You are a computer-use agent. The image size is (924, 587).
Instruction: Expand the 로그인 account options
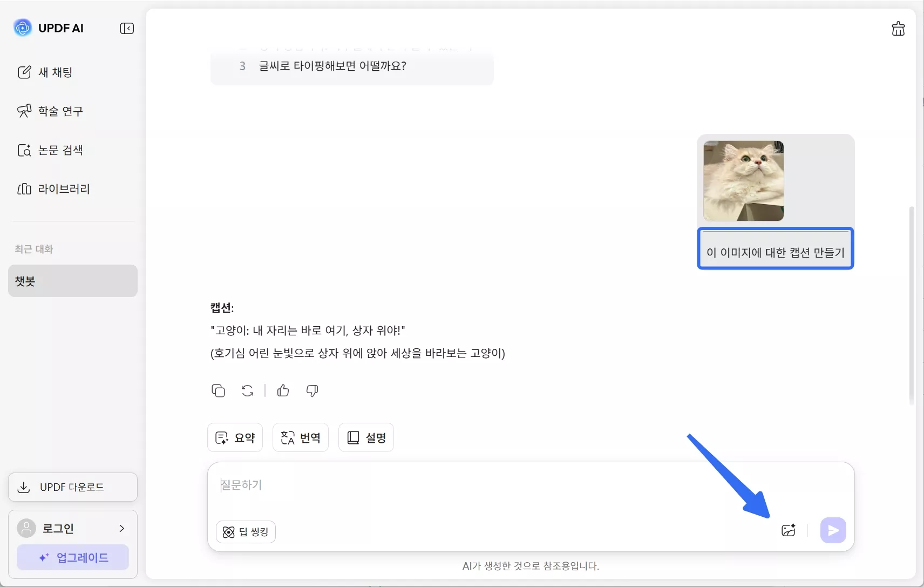72,528
